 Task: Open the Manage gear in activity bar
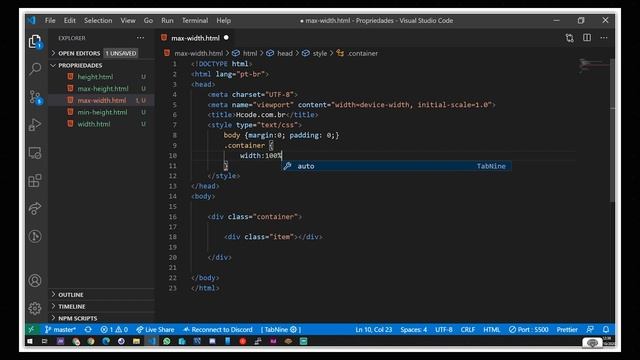[35, 308]
